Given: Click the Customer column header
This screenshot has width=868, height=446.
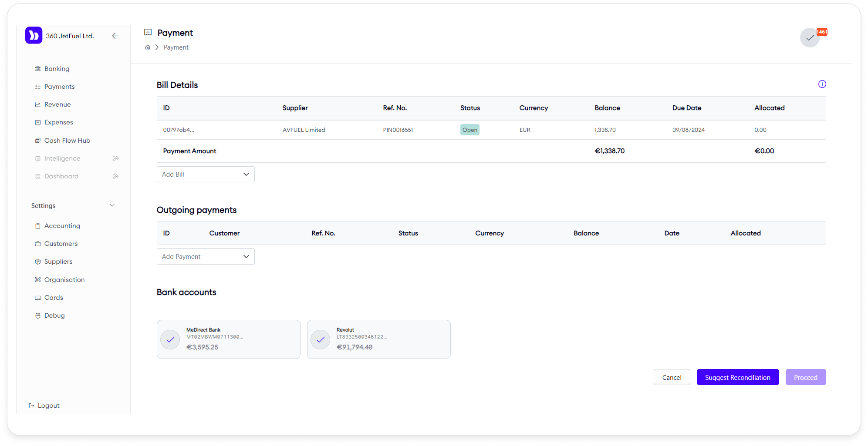Looking at the screenshot, I should [x=224, y=233].
